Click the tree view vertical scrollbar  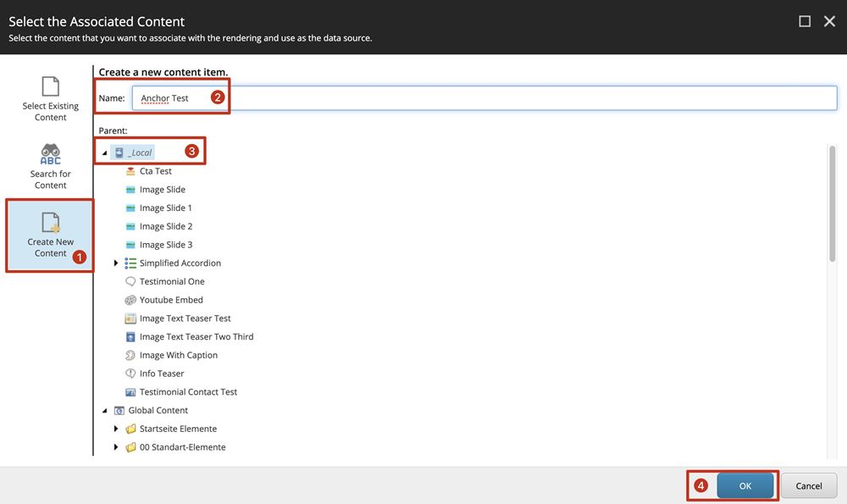coord(831,203)
